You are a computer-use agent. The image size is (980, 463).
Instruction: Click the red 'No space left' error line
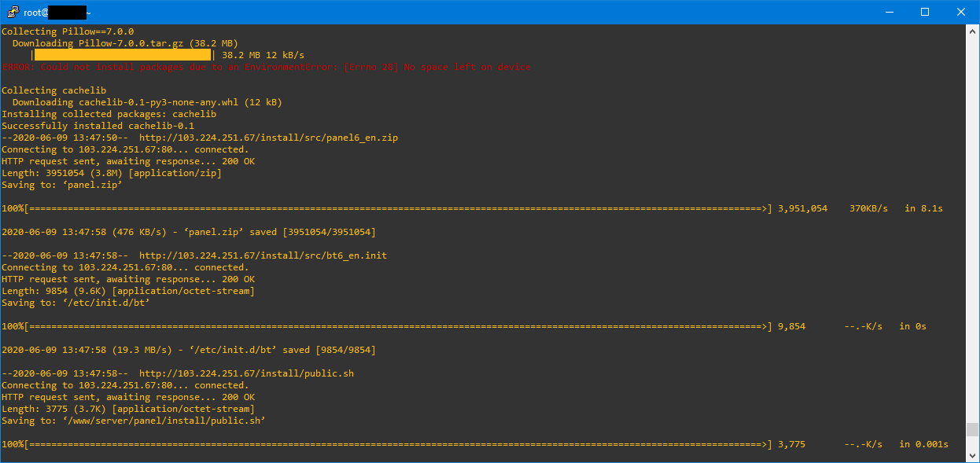(266, 67)
